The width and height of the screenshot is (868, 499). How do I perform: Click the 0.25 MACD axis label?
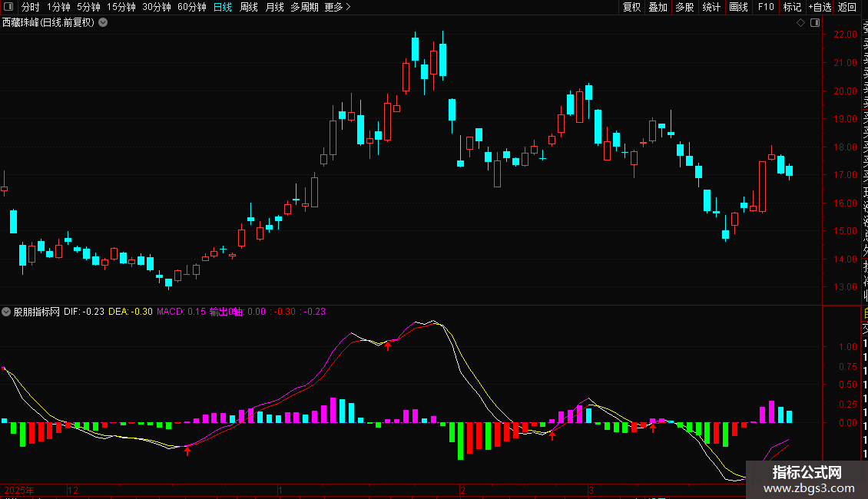(x=848, y=405)
